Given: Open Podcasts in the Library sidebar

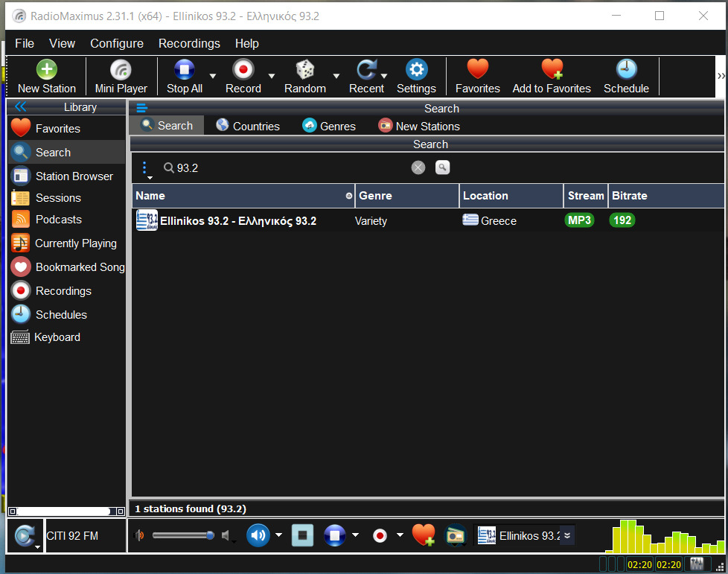Looking at the screenshot, I should [x=66, y=219].
